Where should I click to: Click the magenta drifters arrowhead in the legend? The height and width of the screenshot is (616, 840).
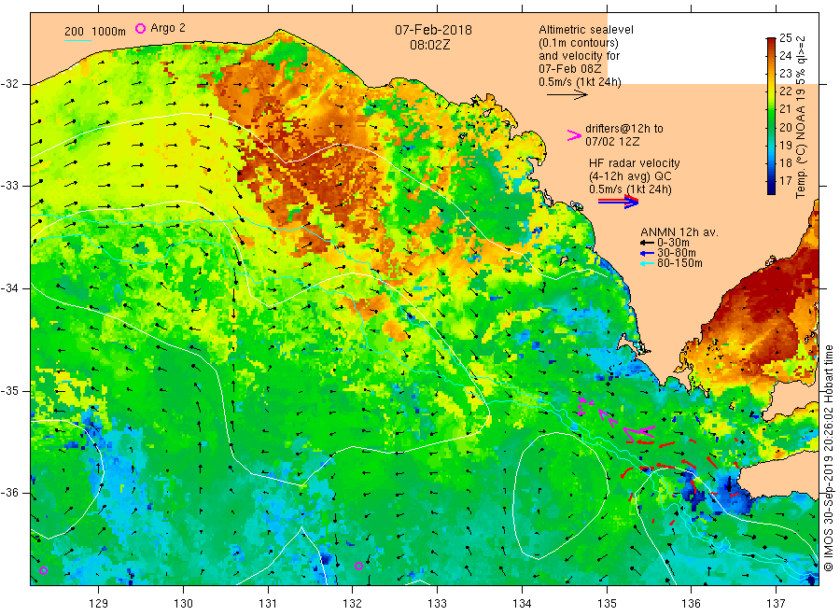574,135
